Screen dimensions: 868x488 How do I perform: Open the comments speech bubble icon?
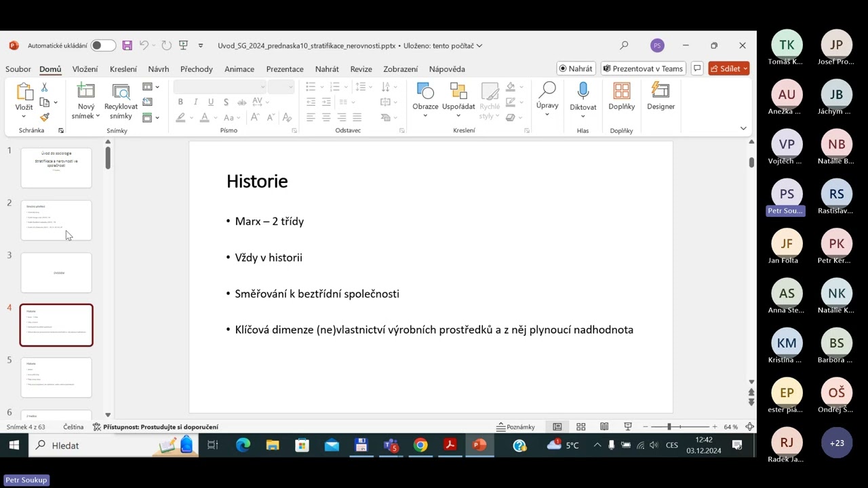pyautogui.click(x=696, y=68)
